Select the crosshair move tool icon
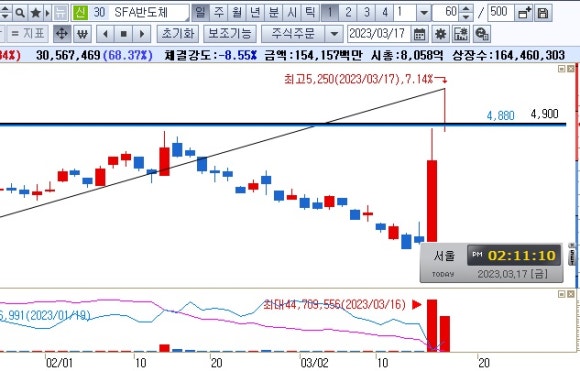 pos(62,34)
